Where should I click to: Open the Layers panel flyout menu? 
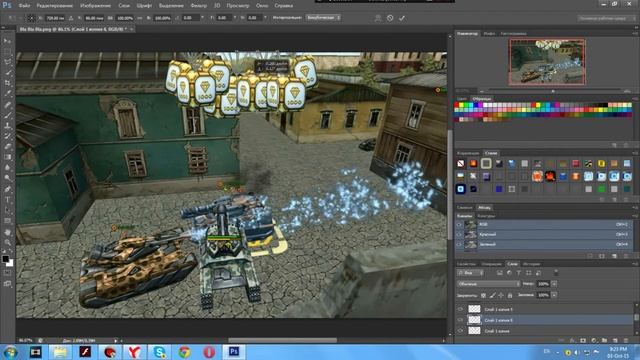click(635, 264)
